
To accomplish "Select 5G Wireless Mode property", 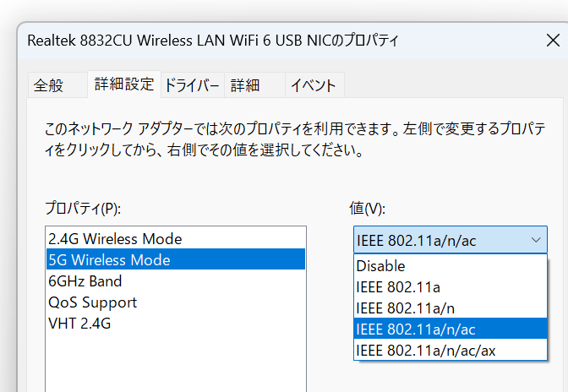I will (176, 259).
